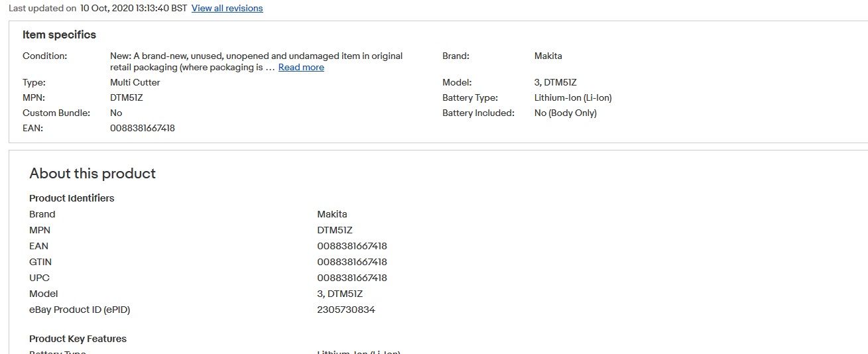Click the DTM51Z MPN value in Item specifics
The image size is (868, 354).
126,98
